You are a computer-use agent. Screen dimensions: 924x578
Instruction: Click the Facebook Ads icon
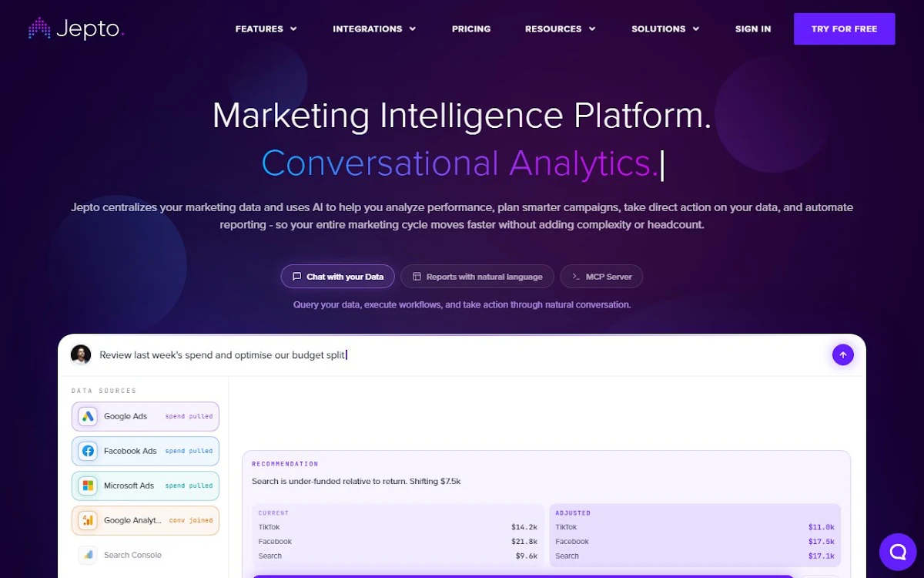click(x=88, y=451)
